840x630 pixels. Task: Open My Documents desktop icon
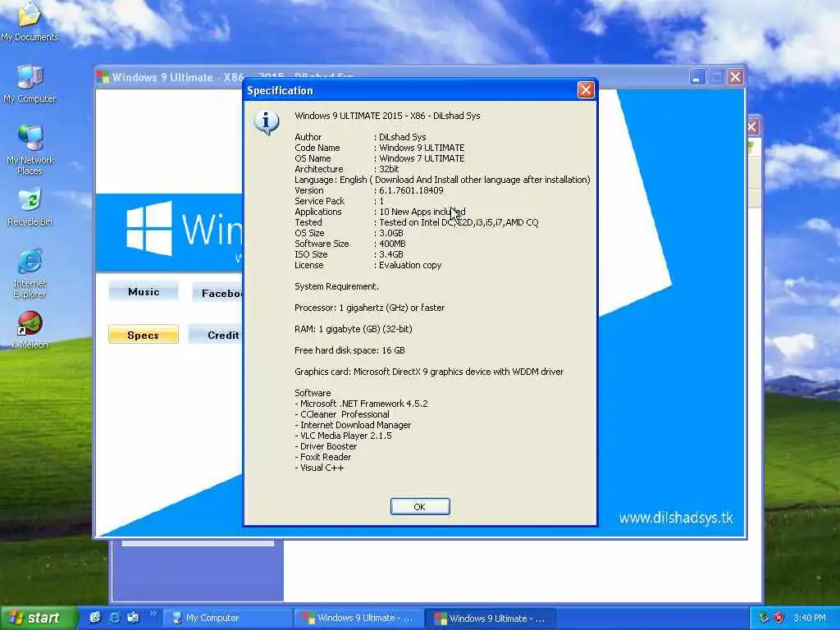tap(30, 21)
